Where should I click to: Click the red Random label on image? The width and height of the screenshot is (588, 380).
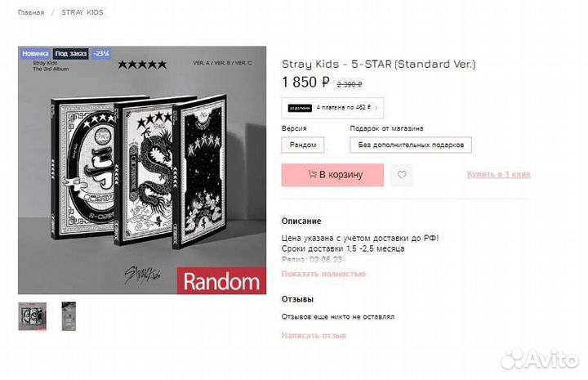[x=221, y=281]
